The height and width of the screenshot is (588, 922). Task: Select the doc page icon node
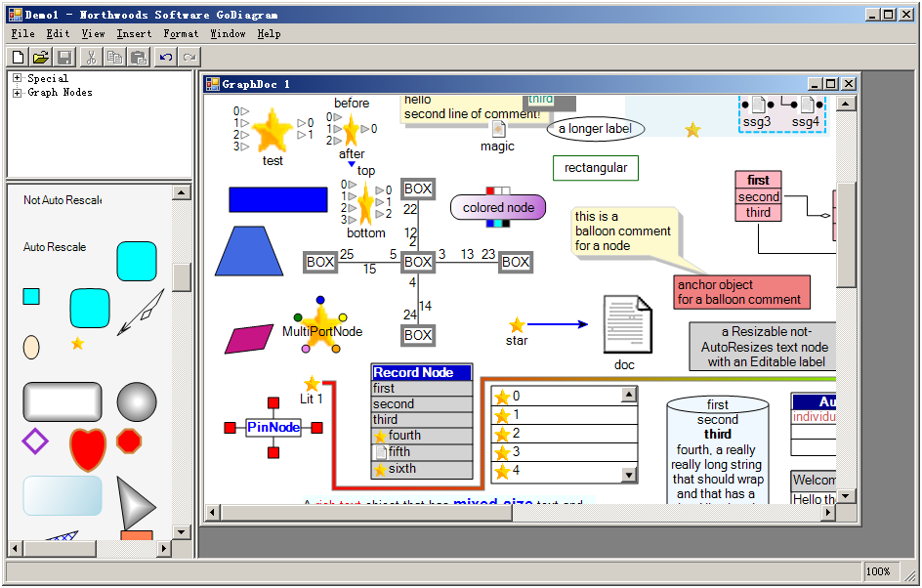tap(627, 324)
